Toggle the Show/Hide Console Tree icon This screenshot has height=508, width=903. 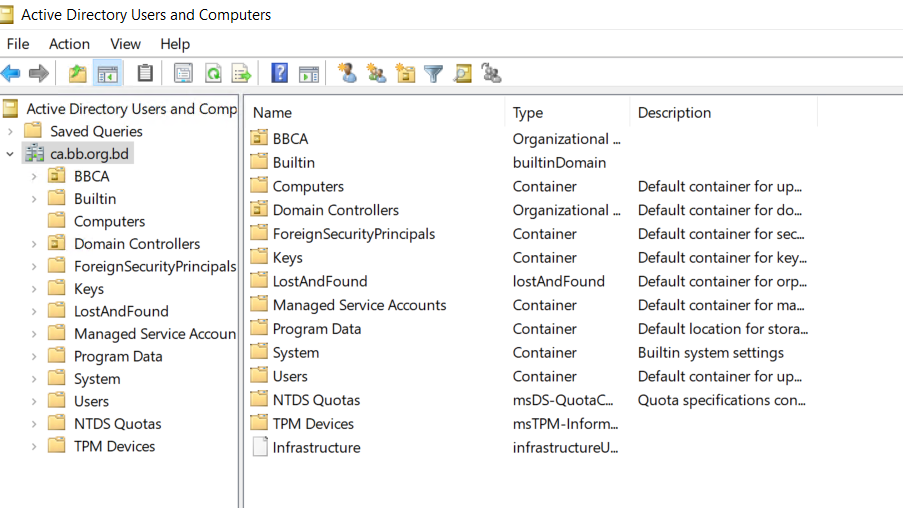(x=108, y=74)
